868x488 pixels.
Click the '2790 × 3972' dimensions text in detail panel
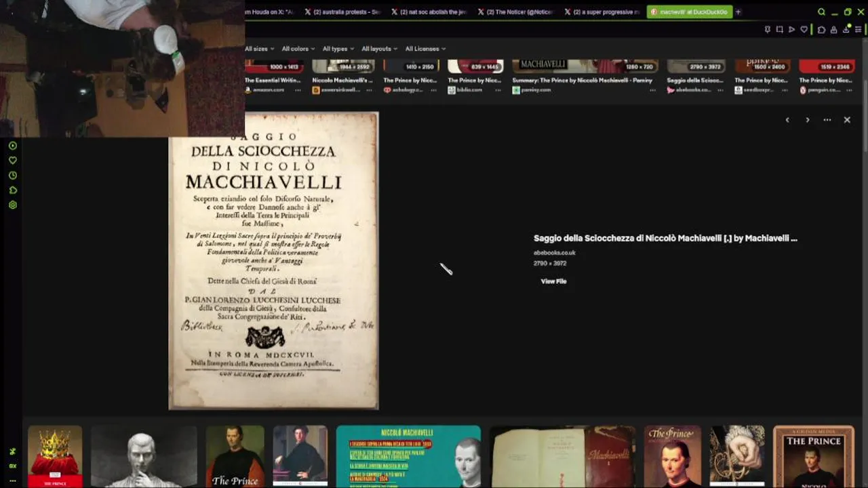(549, 264)
